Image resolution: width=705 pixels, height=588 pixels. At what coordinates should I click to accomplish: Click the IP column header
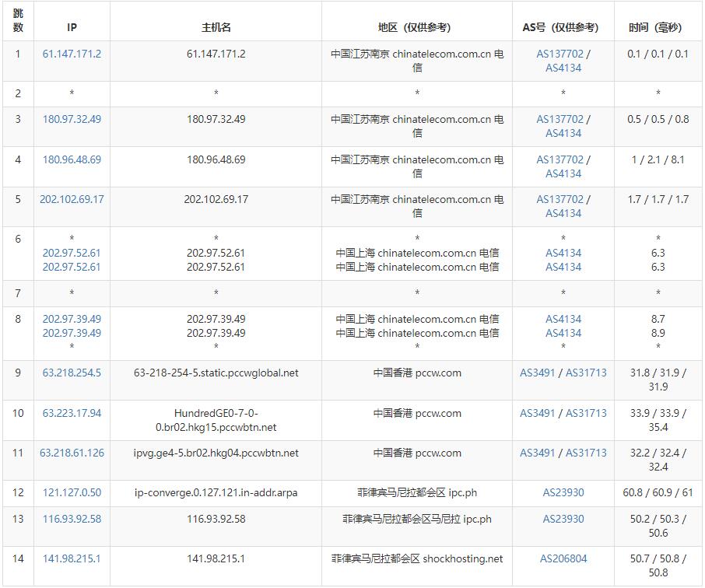click(x=72, y=27)
